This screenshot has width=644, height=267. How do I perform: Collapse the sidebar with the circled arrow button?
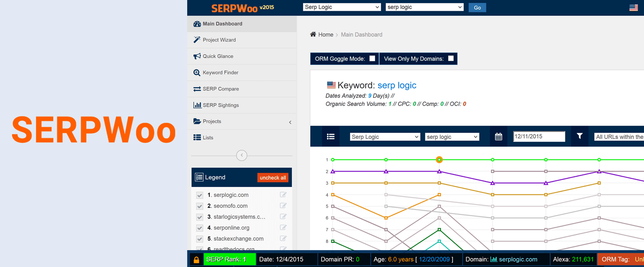point(242,155)
